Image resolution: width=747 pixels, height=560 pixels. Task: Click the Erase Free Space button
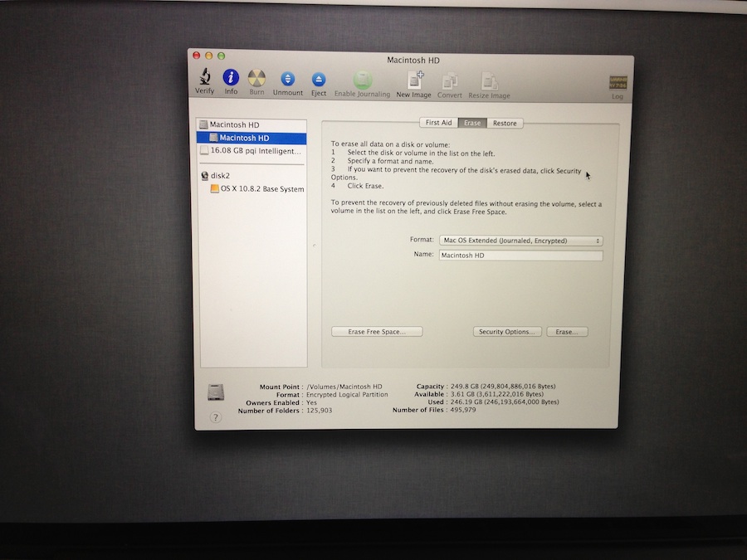point(377,331)
